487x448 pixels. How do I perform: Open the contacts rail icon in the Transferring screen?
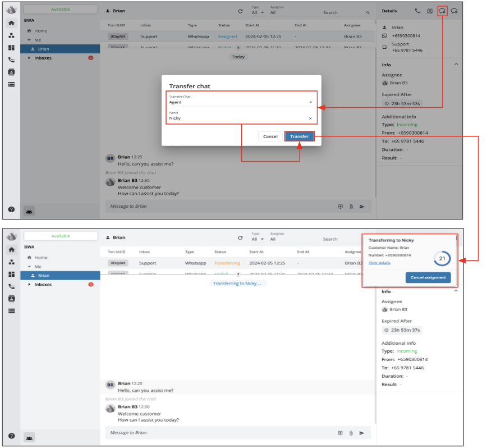[11, 299]
